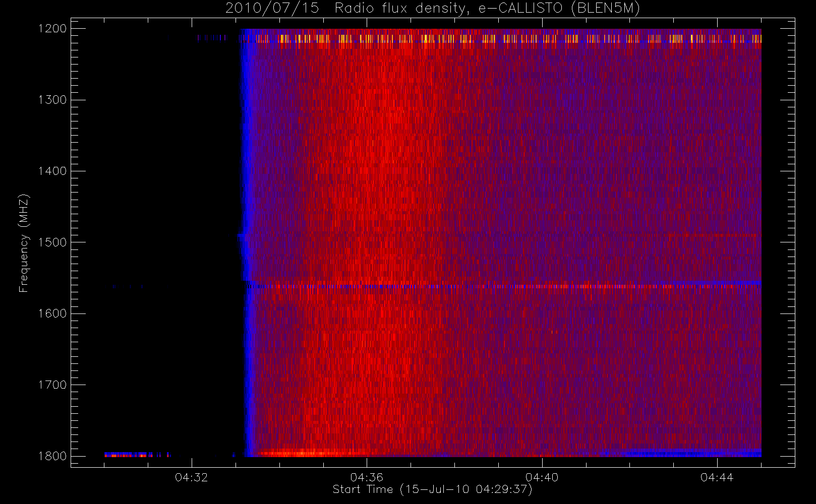Viewport: 816px width, 504px height.
Task: Click the plot title "2010/07/15 Radio flux density, e-CALLISTO (BLEN5M)"
Action: click(x=433, y=9)
